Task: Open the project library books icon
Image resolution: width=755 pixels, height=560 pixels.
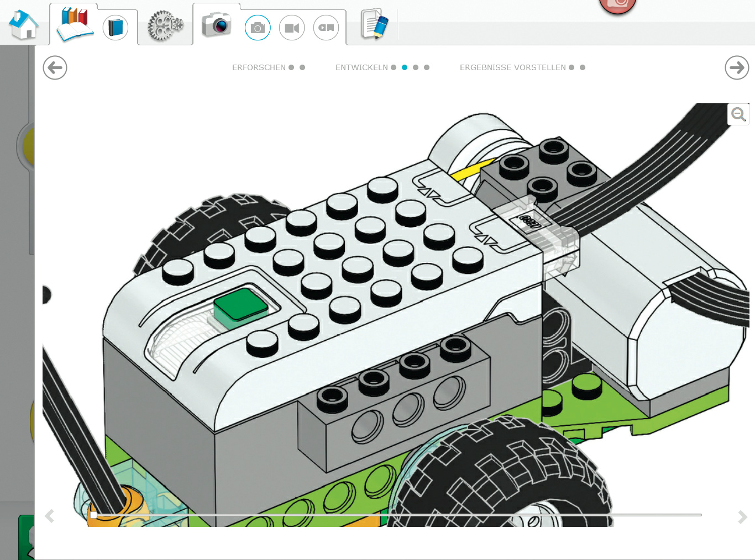Action: [x=75, y=25]
